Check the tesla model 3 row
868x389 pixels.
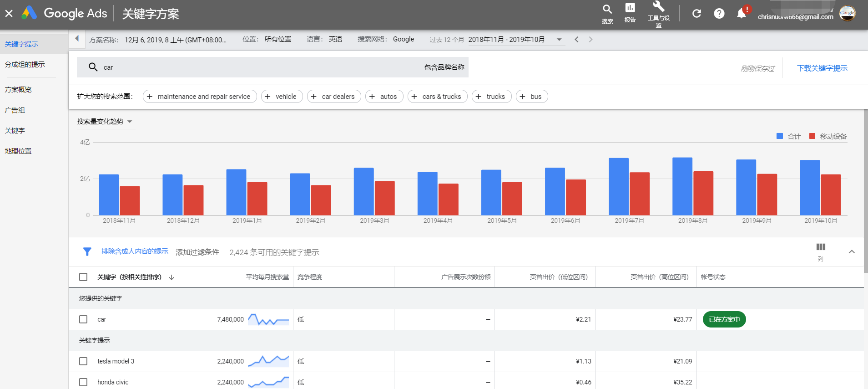pos(83,361)
